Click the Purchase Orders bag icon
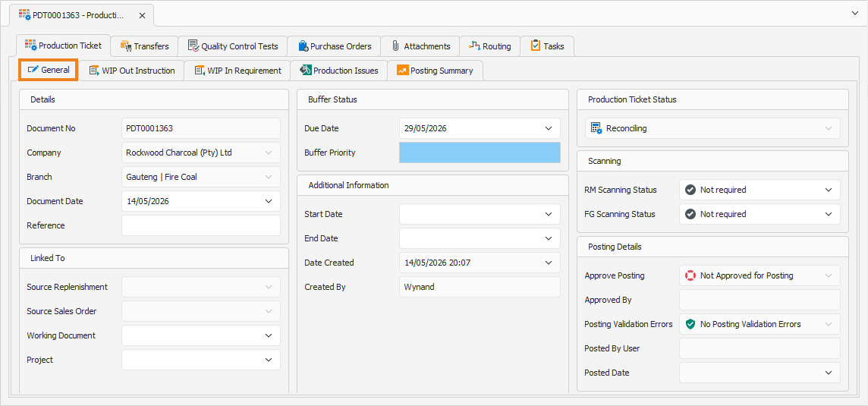Image resolution: width=868 pixels, height=406 pixels. [303, 46]
